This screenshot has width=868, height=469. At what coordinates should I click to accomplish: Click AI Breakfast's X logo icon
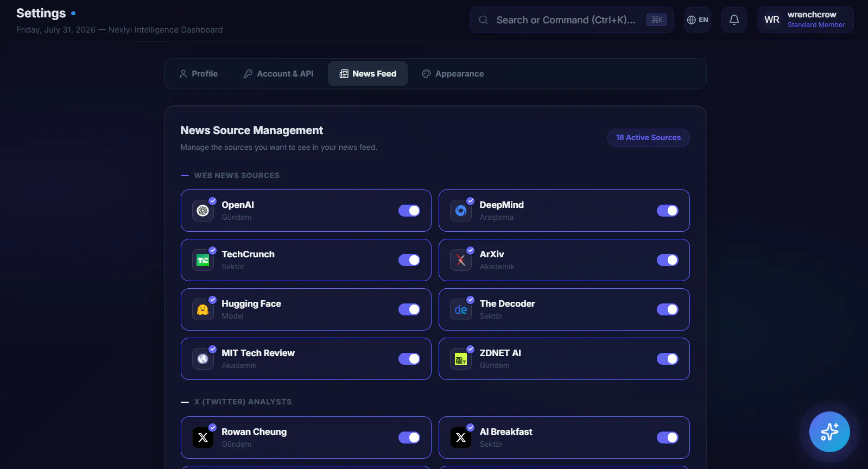click(461, 438)
